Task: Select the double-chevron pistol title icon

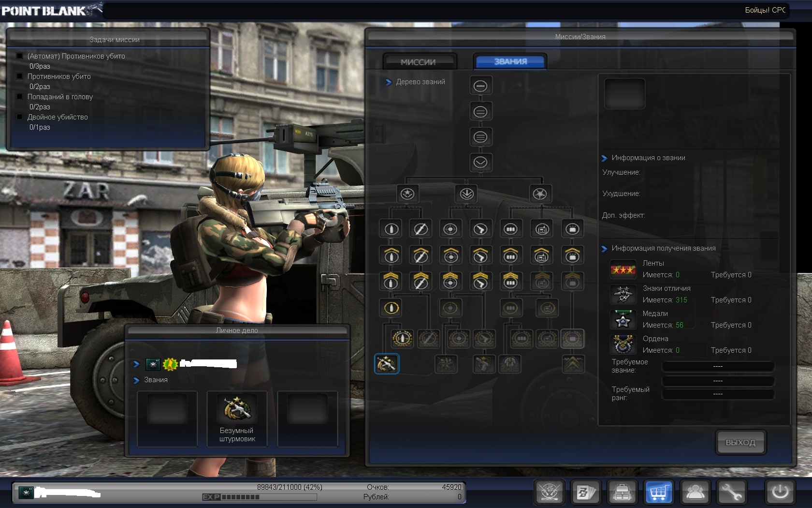Action: coord(480,281)
